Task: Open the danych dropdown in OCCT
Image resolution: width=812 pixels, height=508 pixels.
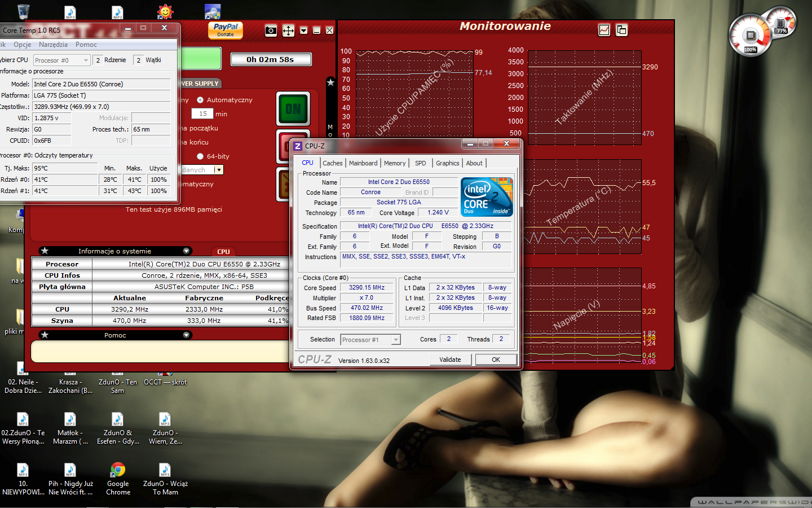Action: click(219, 169)
